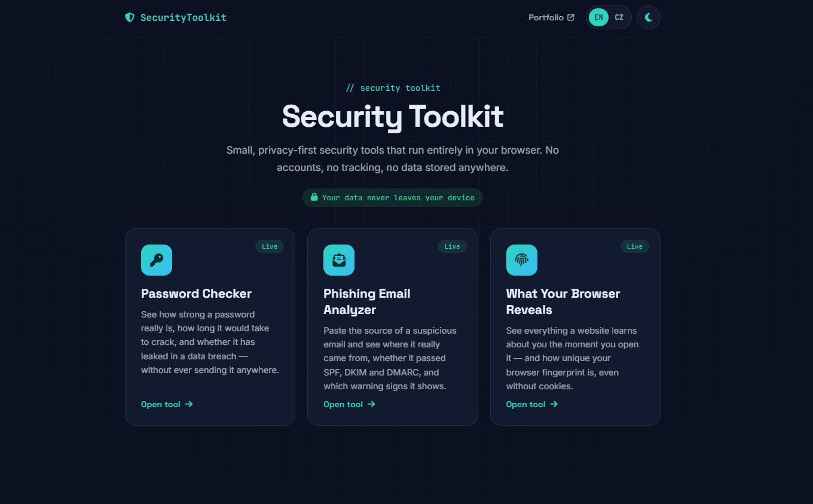
Task: Toggle dark mode with the moon icon
Action: tap(649, 17)
